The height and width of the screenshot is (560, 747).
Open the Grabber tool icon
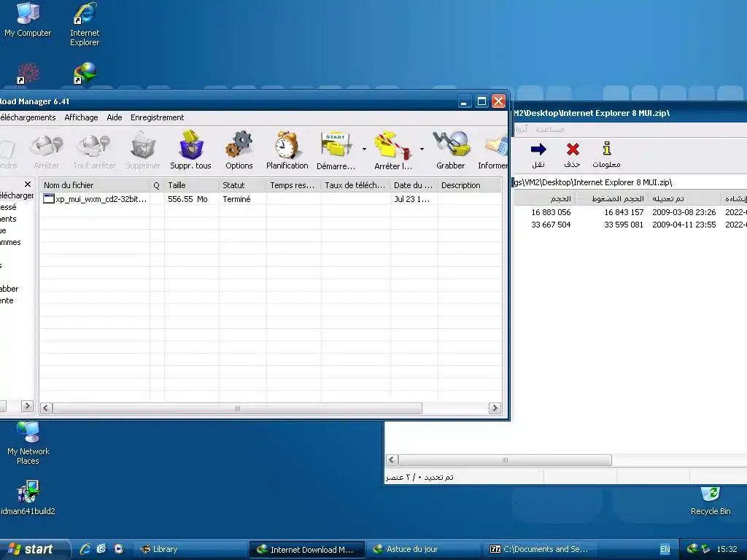(450, 152)
